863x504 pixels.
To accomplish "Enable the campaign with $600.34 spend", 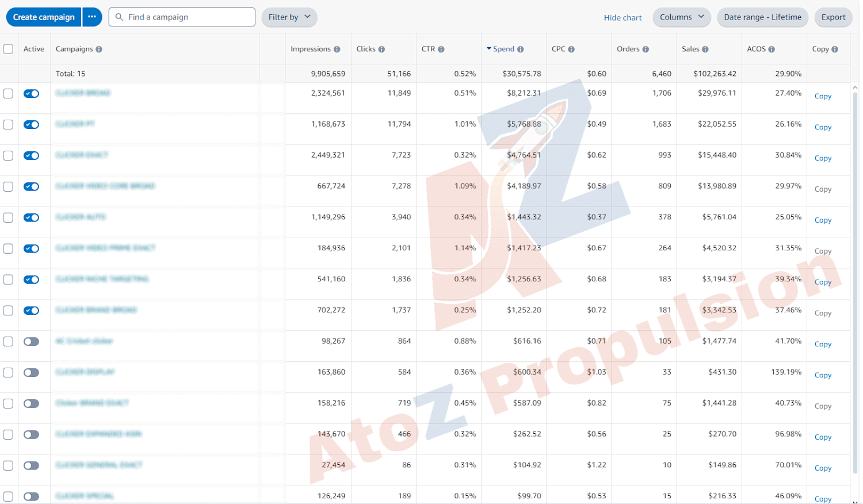I will [x=31, y=372].
